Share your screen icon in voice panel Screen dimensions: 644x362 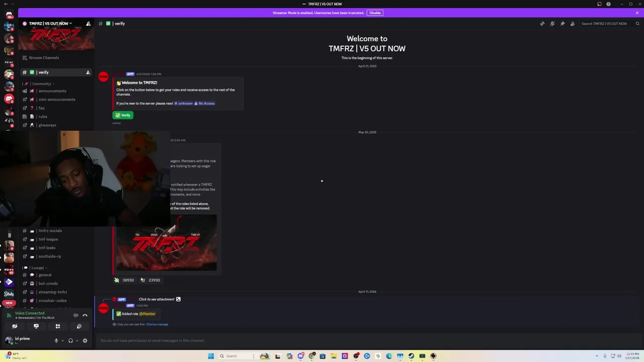36,326
